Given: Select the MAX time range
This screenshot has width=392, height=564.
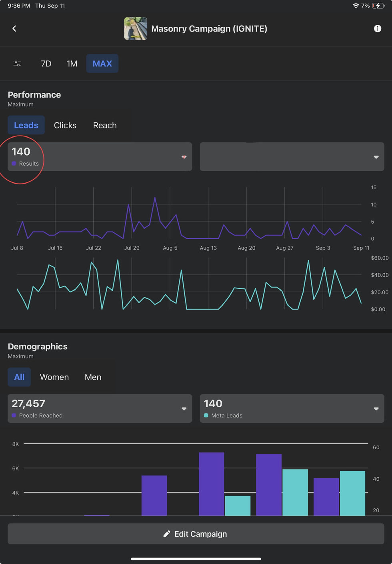Looking at the screenshot, I should [x=102, y=64].
